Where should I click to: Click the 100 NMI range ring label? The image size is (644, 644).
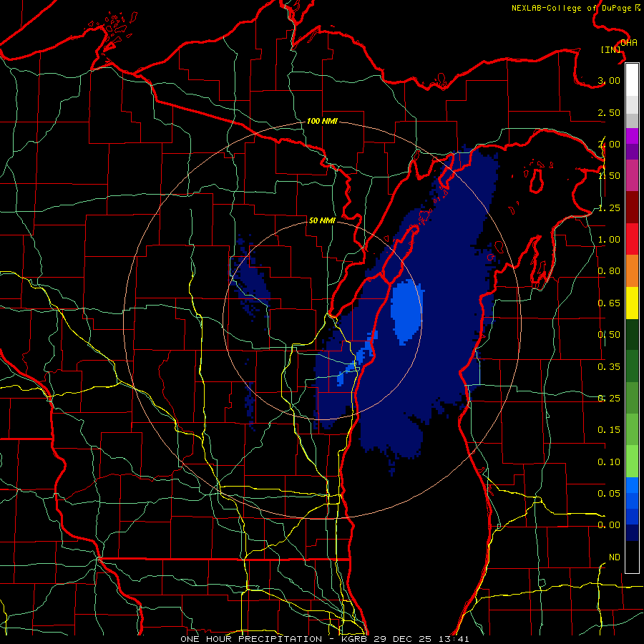(x=322, y=121)
